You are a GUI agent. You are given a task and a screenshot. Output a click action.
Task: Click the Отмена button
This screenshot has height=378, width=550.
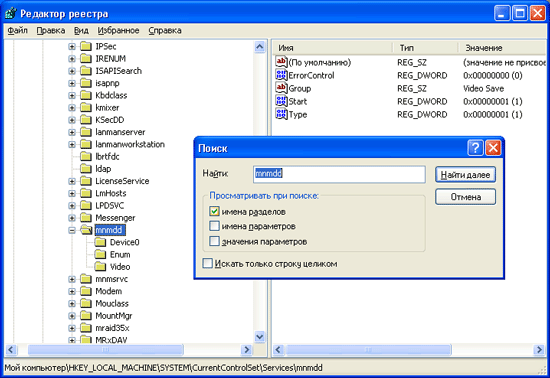[465, 197]
